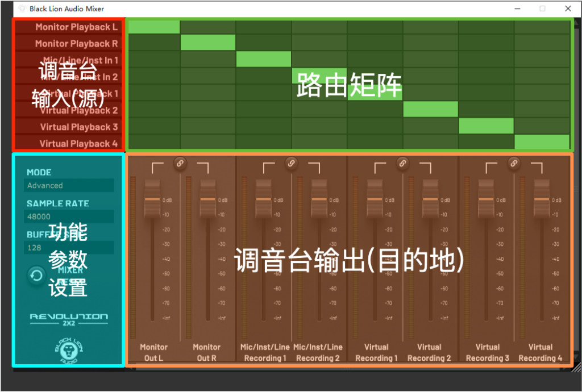Click link icon between Monitor Out L and R
Image resolution: width=582 pixels, height=392 pixels.
180,163
